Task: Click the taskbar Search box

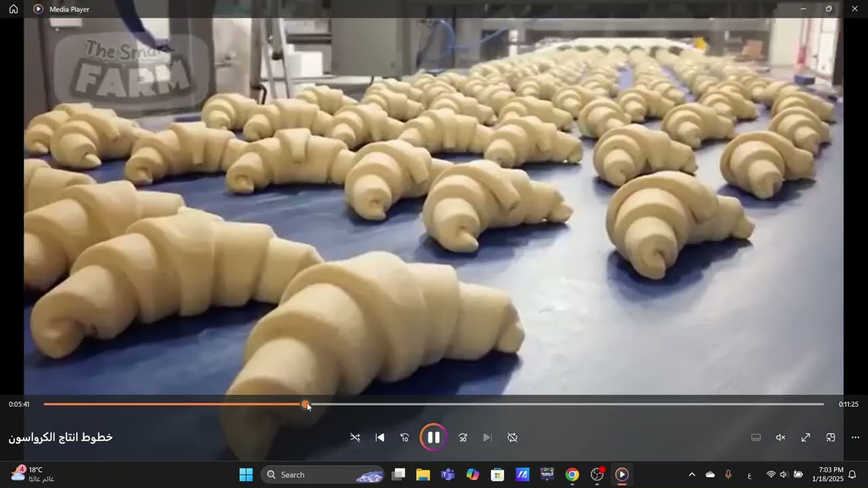Action: (x=324, y=474)
